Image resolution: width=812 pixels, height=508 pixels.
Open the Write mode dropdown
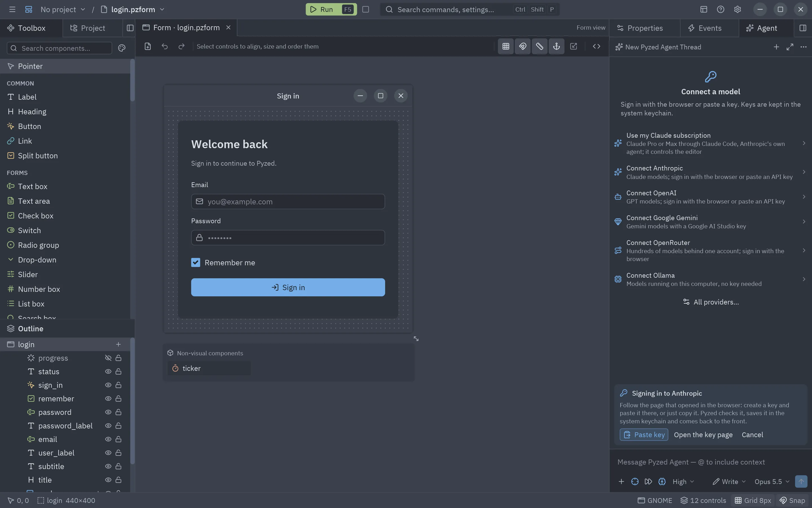click(729, 481)
